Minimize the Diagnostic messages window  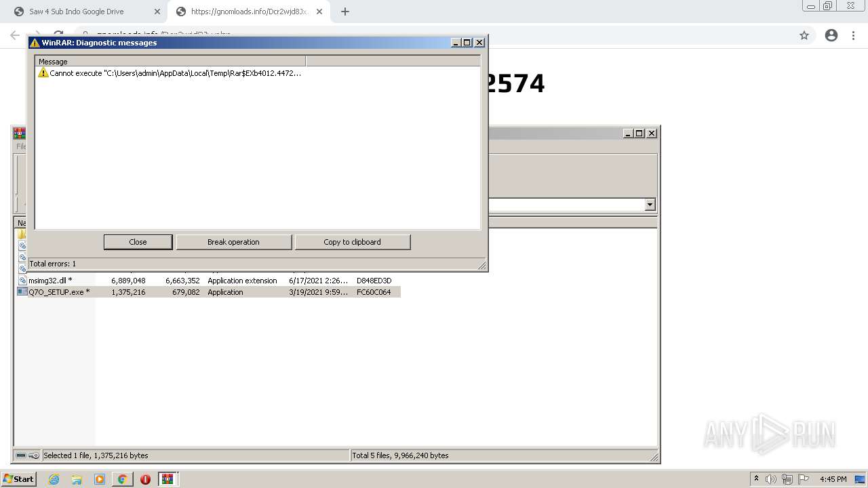pos(456,43)
